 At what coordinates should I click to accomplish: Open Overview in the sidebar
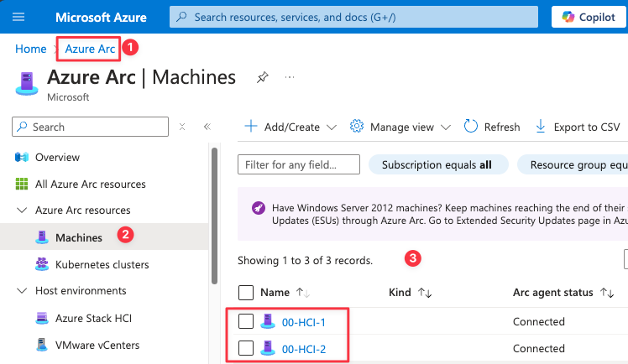(57, 157)
